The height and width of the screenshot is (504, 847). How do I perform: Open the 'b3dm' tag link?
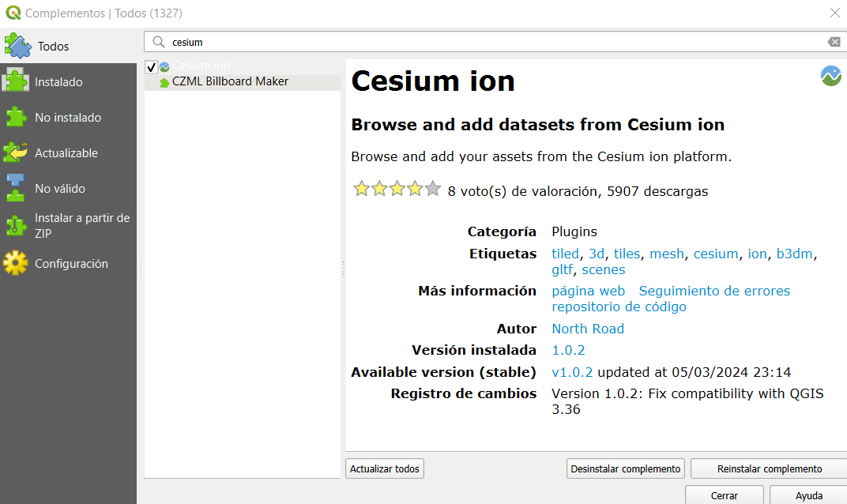(x=794, y=254)
